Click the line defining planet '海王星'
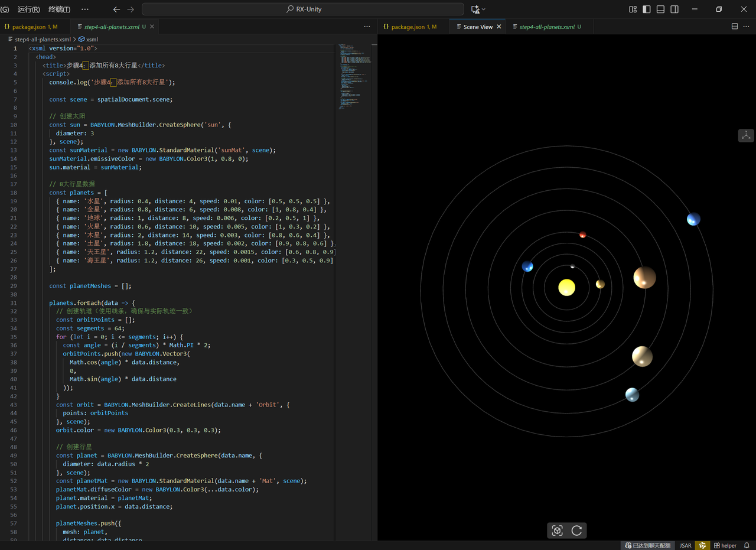The image size is (756, 550). [195, 260]
